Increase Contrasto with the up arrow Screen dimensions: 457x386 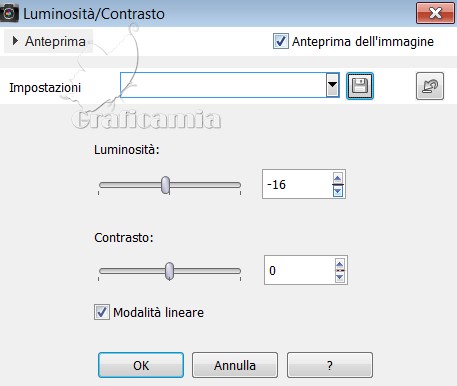(340, 264)
